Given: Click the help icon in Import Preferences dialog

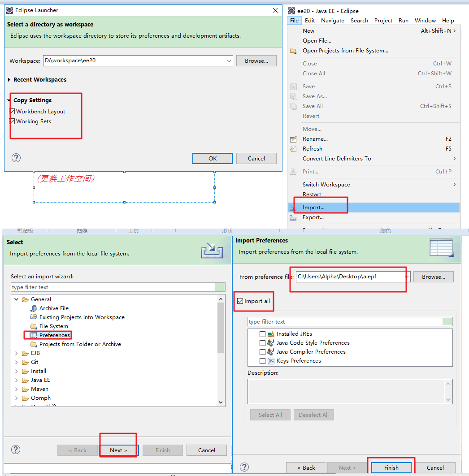Looking at the screenshot, I should click(244, 467).
